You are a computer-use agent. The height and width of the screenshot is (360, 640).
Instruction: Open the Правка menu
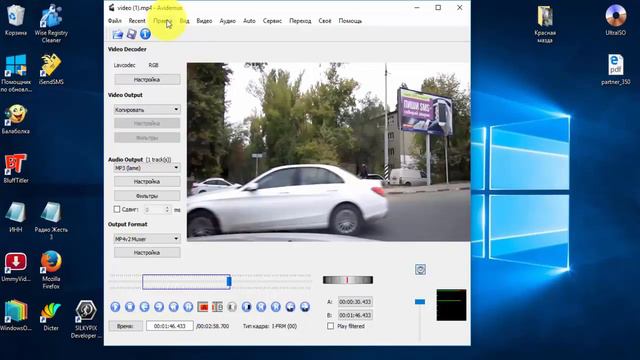162,21
